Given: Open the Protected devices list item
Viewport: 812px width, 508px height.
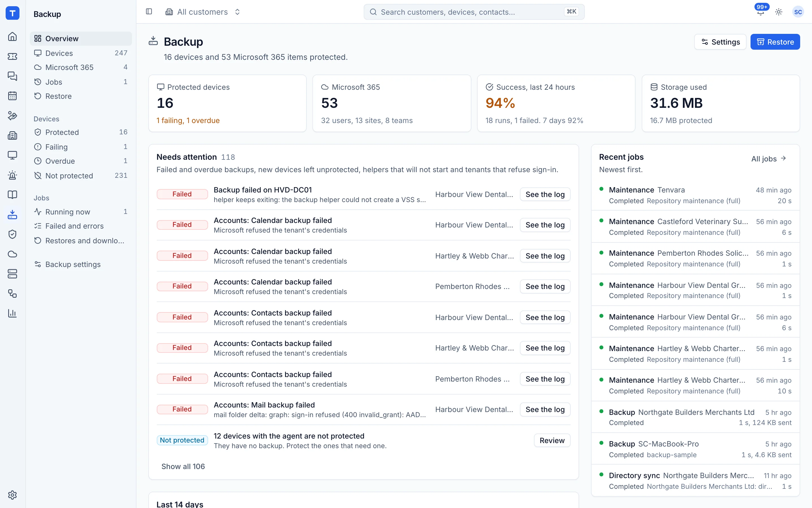Looking at the screenshot, I should click(81, 132).
